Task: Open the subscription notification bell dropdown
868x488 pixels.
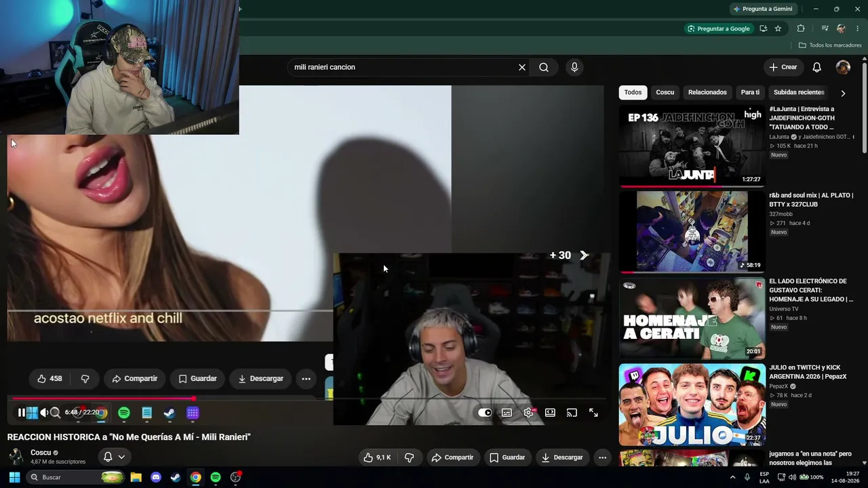Action: coord(114,457)
